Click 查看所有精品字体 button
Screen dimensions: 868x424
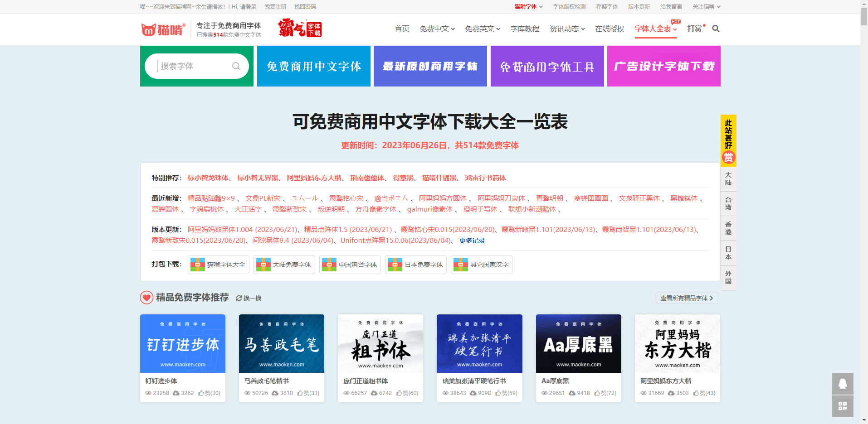coord(686,298)
